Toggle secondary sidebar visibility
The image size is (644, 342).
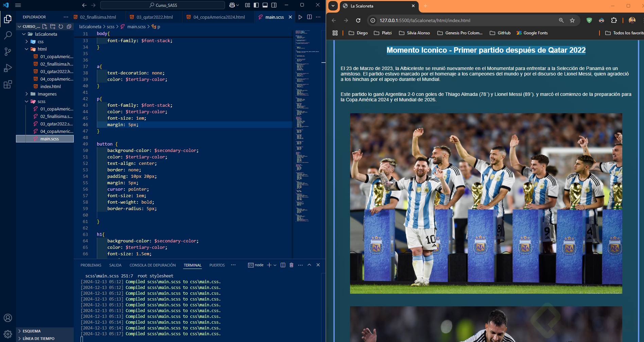[x=274, y=5]
